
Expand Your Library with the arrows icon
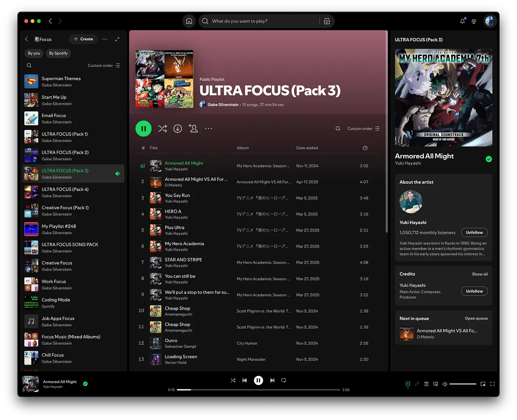pyautogui.click(x=117, y=39)
